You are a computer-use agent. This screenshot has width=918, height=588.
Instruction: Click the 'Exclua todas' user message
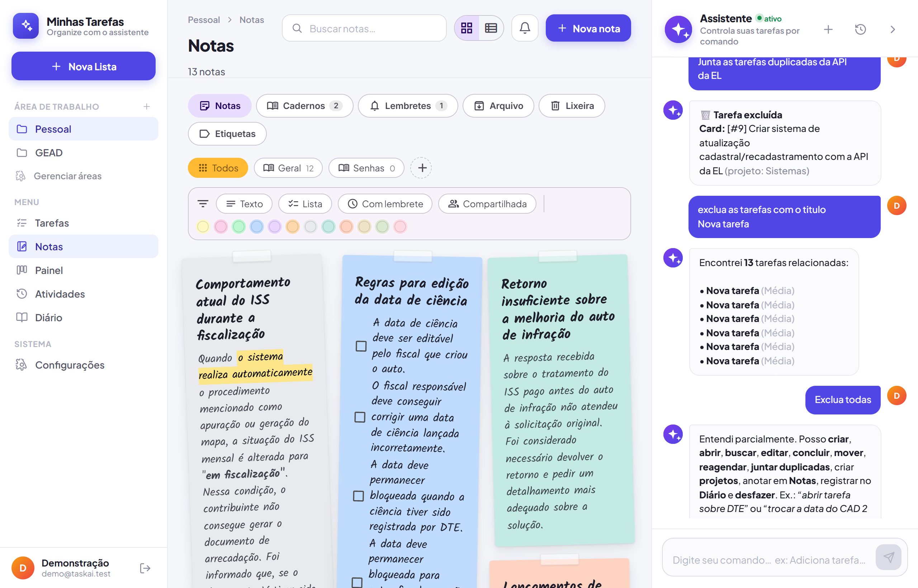(843, 400)
